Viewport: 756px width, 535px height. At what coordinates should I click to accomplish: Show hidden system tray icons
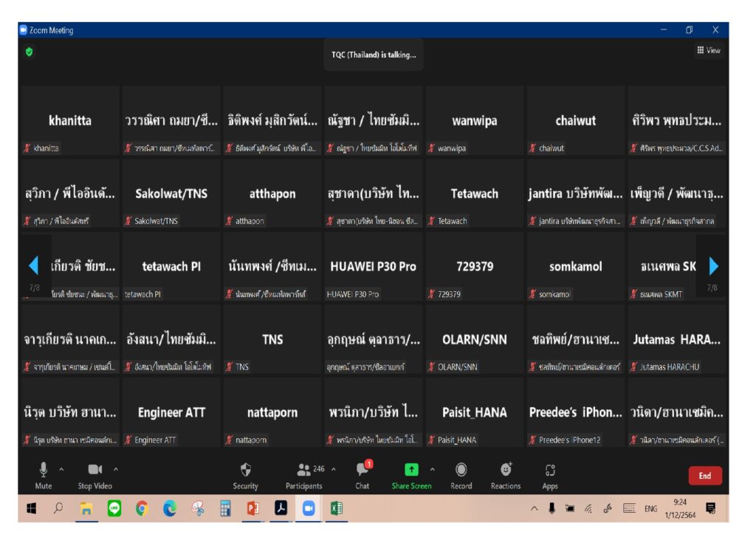click(x=535, y=508)
